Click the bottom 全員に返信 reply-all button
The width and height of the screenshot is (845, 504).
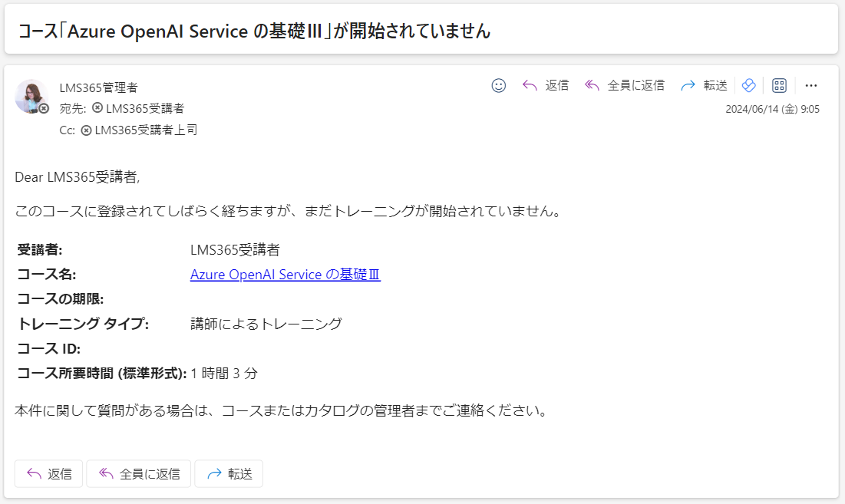[138, 474]
